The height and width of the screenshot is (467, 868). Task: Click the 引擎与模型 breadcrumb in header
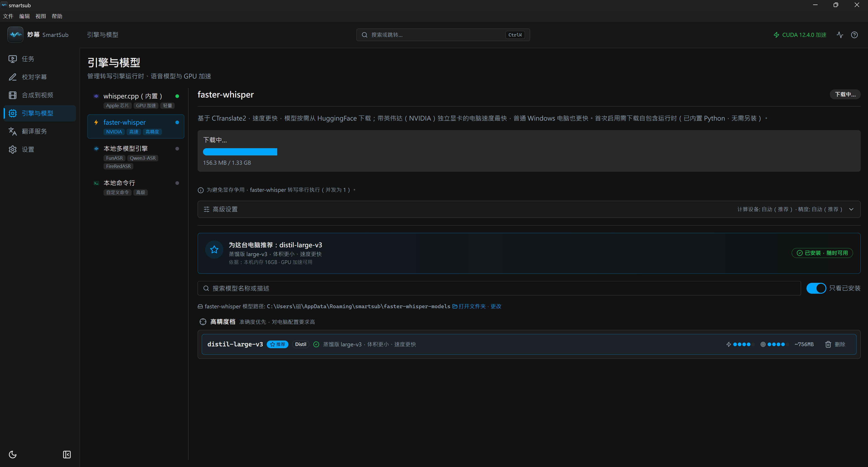[x=102, y=35]
